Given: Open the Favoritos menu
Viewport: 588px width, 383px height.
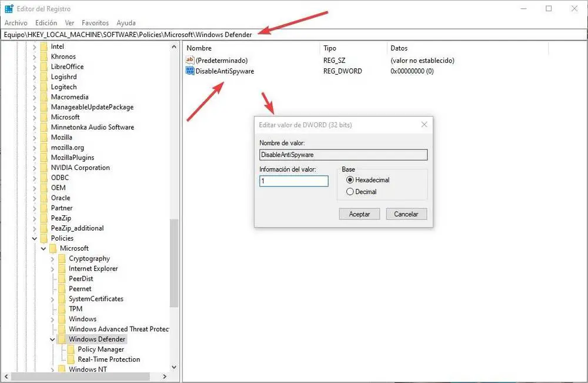Looking at the screenshot, I should click(95, 23).
